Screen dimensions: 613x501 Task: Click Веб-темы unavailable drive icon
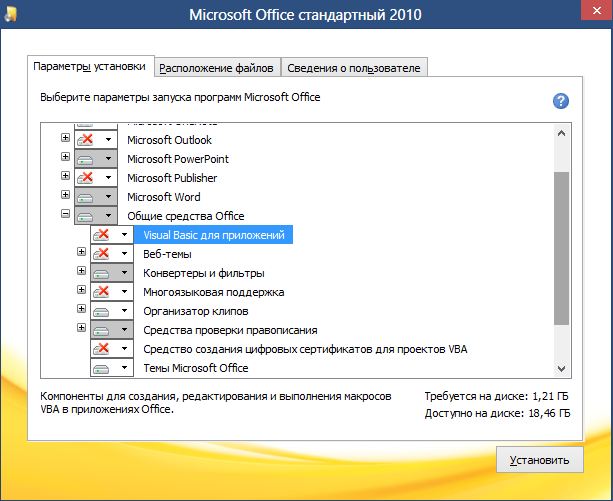[101, 254]
